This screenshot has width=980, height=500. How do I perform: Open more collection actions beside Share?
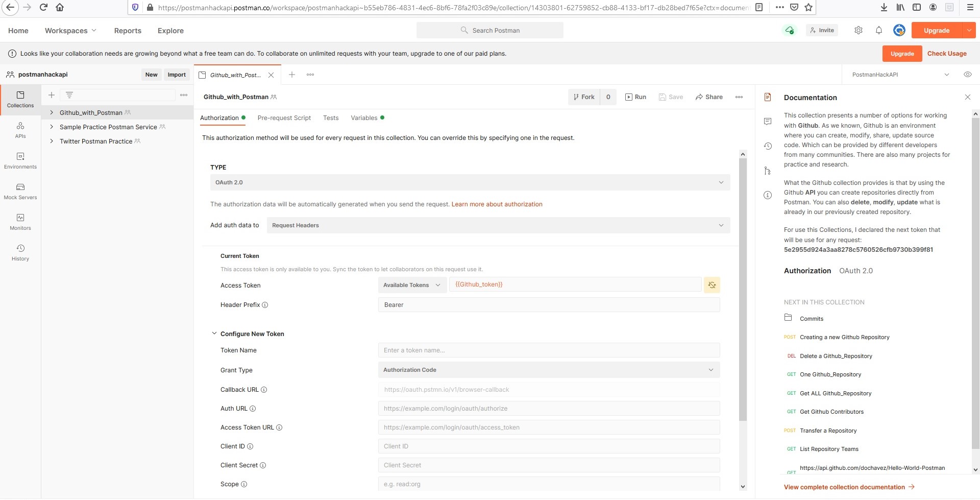pos(739,97)
